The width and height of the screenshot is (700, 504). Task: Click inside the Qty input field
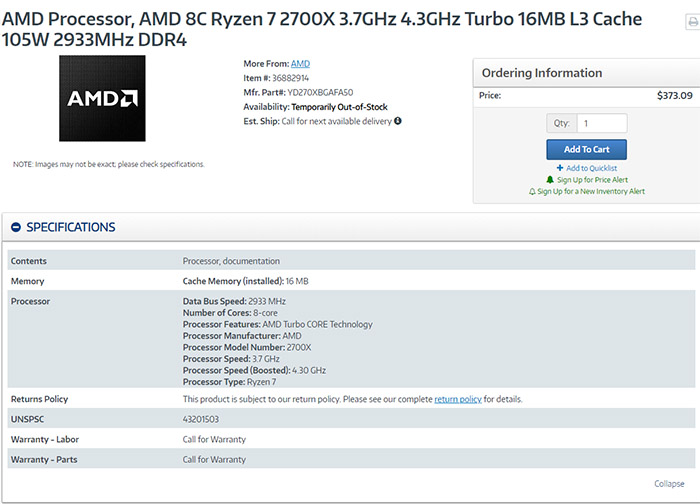click(602, 123)
